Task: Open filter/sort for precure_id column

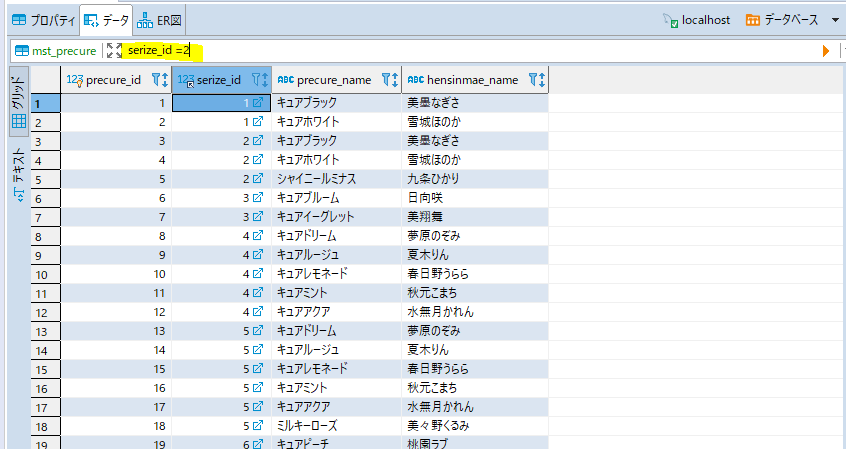Action: 160,80
